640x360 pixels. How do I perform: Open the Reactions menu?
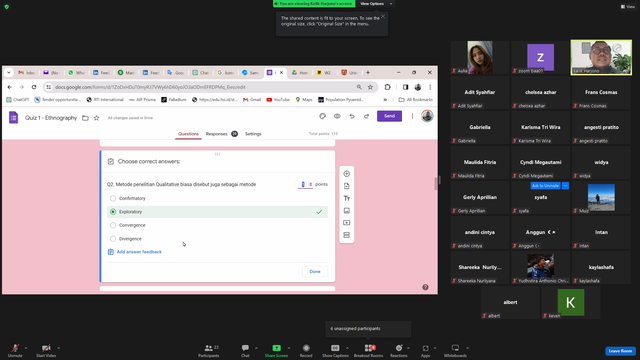click(399, 350)
